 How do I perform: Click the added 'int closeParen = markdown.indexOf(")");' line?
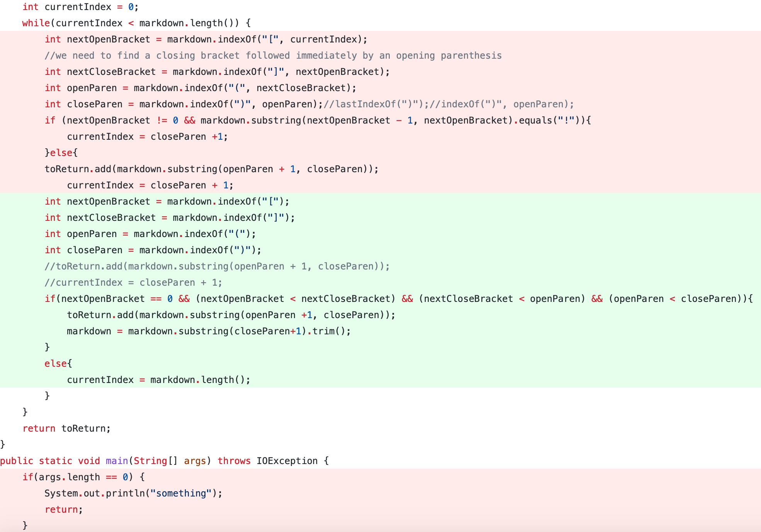pos(153,250)
